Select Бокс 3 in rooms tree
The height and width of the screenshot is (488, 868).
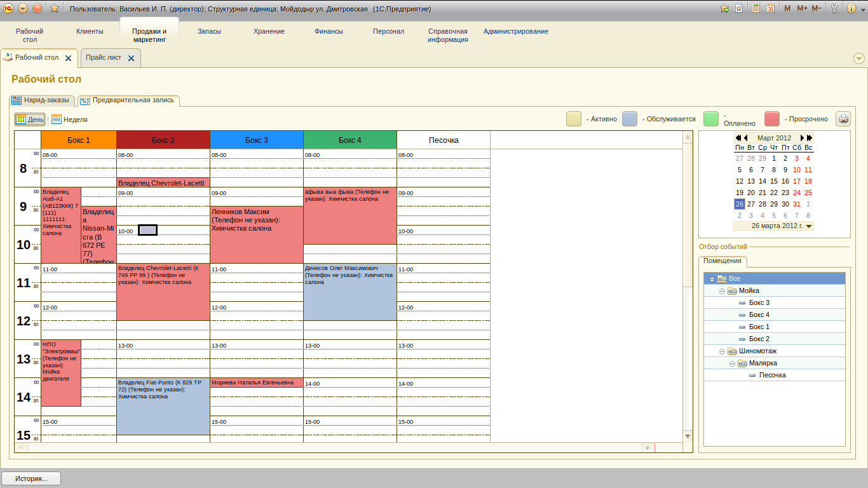coord(759,303)
